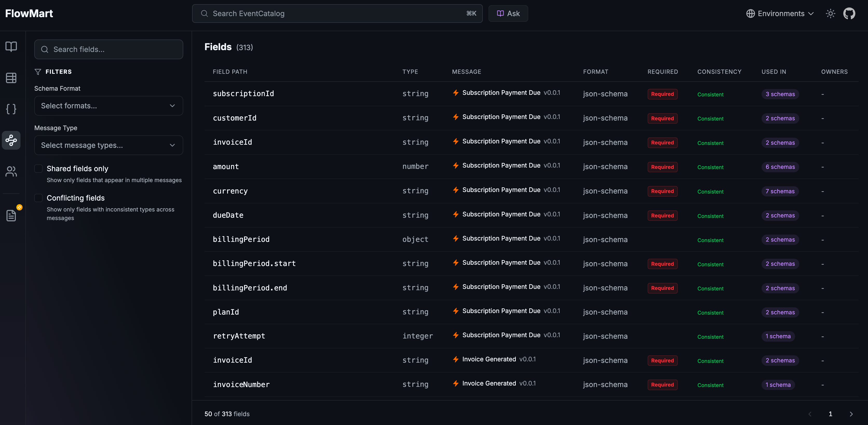This screenshot has height=425, width=868.
Task: Open the documentation book icon in sidebar
Action: 11,47
